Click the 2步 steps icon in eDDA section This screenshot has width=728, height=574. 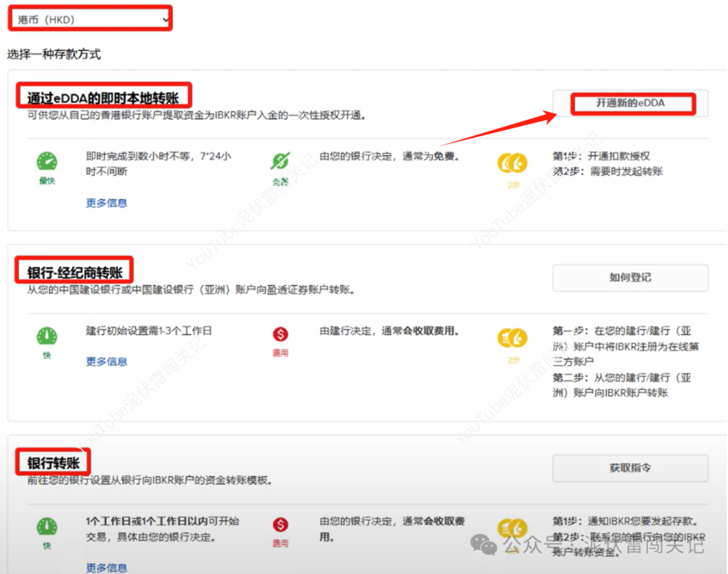coord(512,164)
